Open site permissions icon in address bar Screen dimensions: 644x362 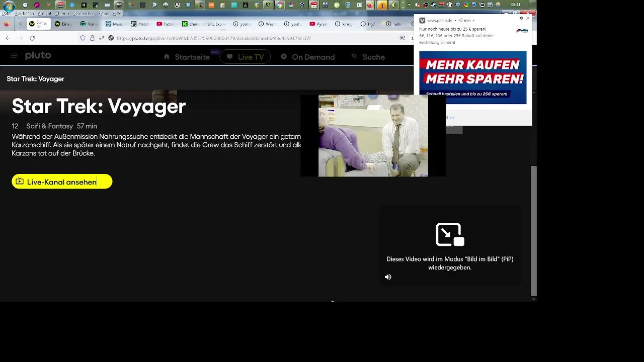(x=102, y=38)
